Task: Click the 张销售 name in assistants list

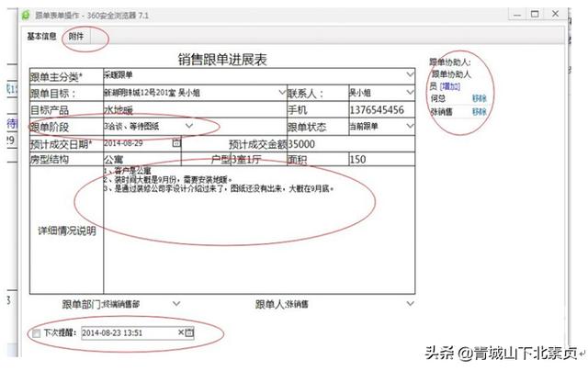Action: 441,112
